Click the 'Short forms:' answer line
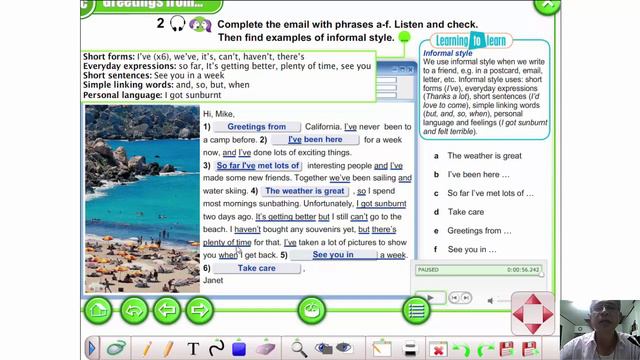Viewport: 640px width, 360px height. pos(193,57)
